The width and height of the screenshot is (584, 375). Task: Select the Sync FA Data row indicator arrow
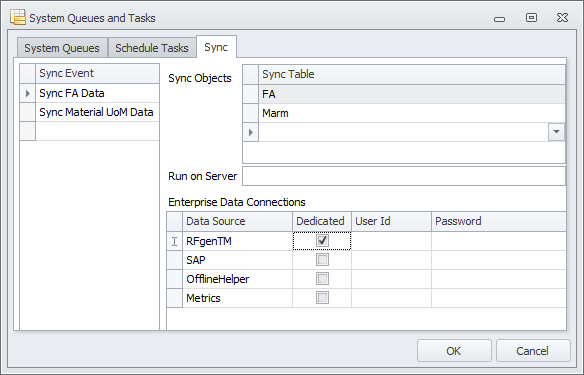click(28, 93)
